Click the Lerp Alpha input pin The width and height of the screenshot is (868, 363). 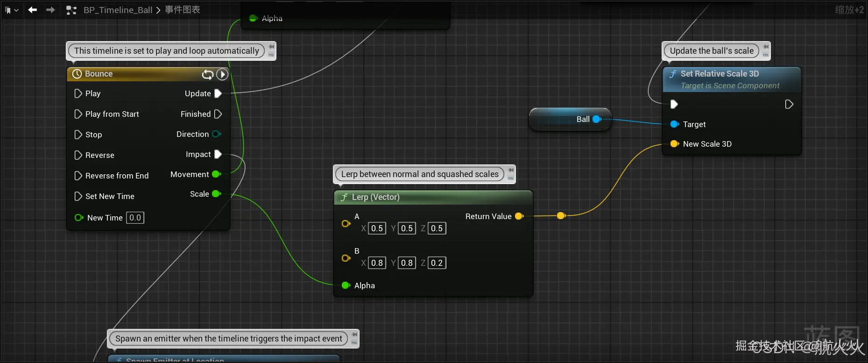[346, 285]
